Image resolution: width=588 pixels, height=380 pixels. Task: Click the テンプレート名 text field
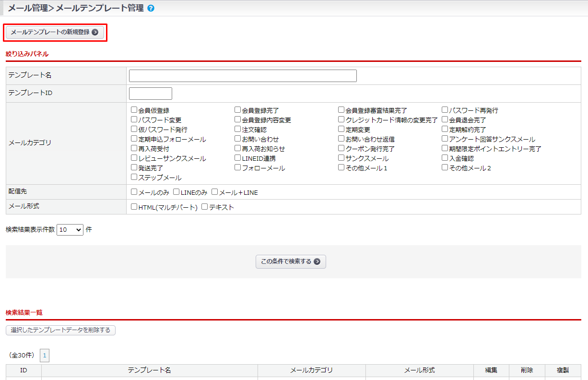point(243,76)
